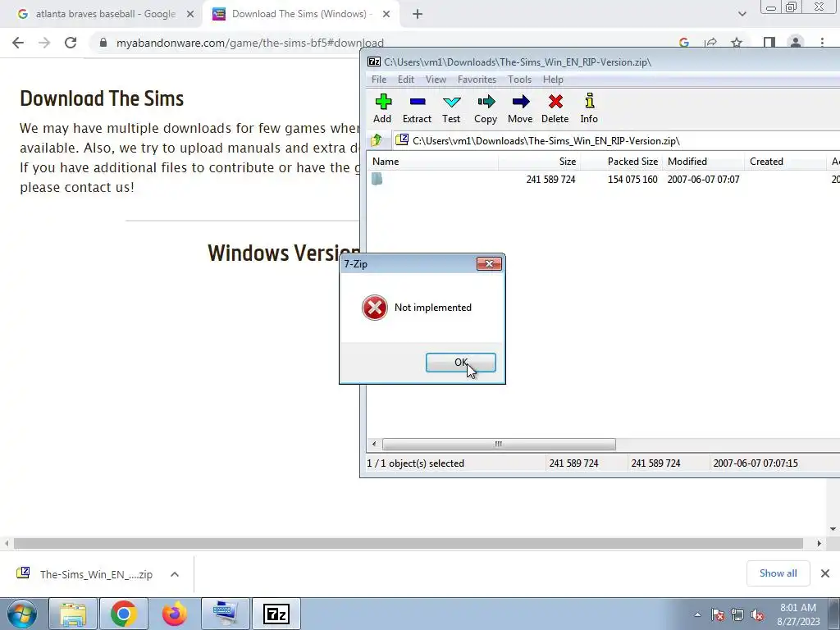Open the Tools menu in 7-Zip

pos(519,80)
